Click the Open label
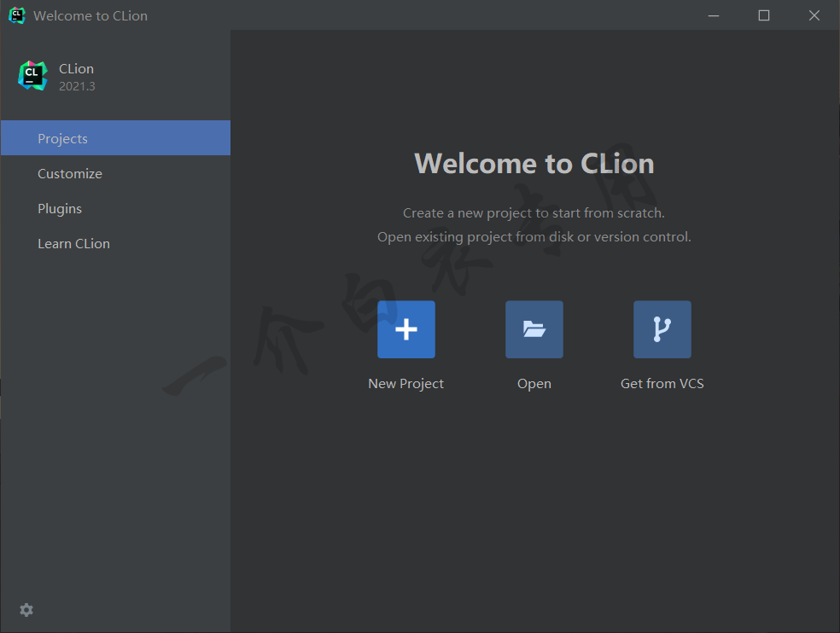 click(x=534, y=384)
